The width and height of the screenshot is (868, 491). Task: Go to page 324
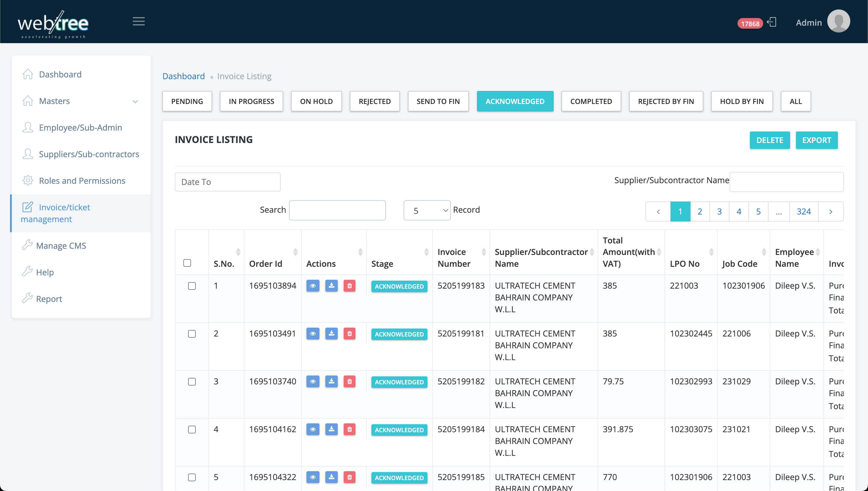803,212
